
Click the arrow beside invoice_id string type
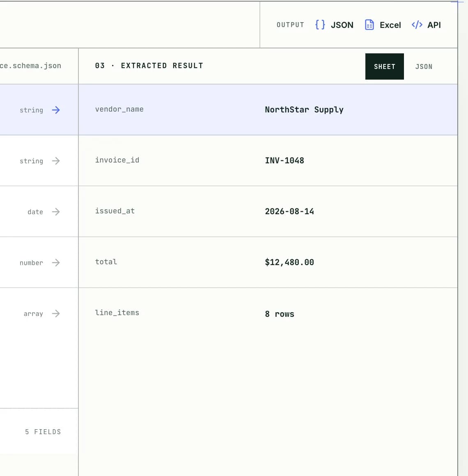(56, 161)
